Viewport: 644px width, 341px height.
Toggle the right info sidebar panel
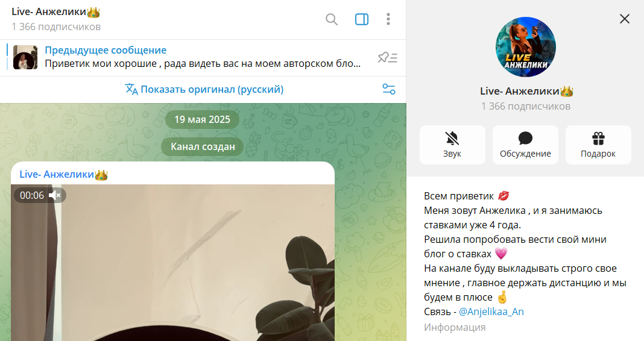tap(362, 19)
